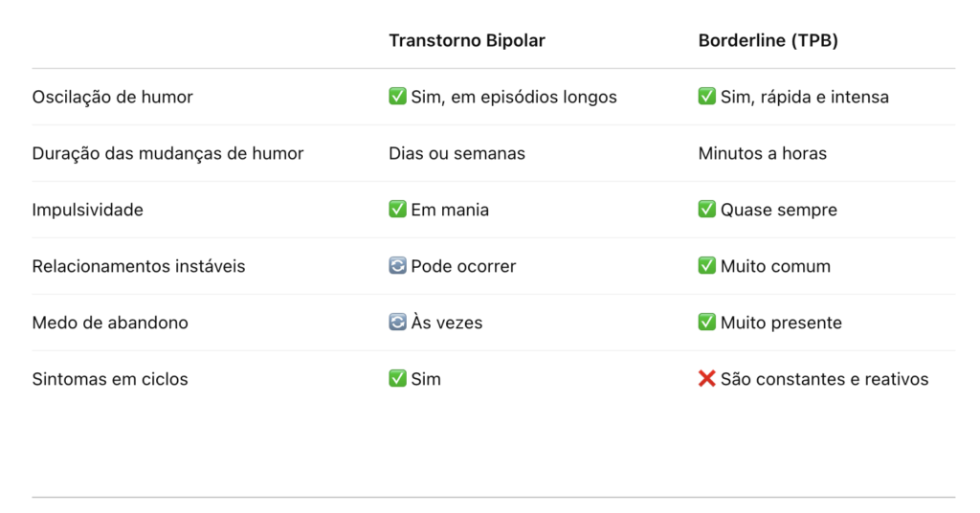Click blue cycle arrows icon beside 'Pode ocorrer'
980x513 pixels.
point(397,265)
